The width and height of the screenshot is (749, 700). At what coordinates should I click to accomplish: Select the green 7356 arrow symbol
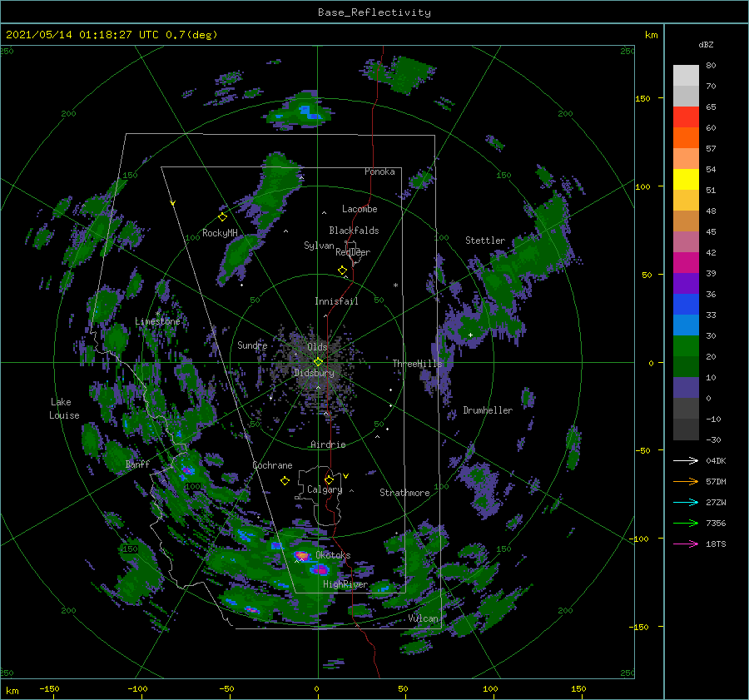686,524
